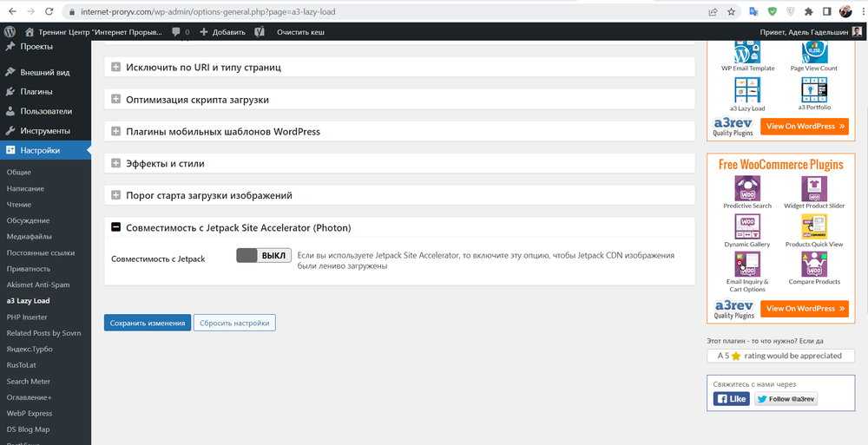Toggle the Jetpack compatibility ВЫКЛ switch

point(263,256)
